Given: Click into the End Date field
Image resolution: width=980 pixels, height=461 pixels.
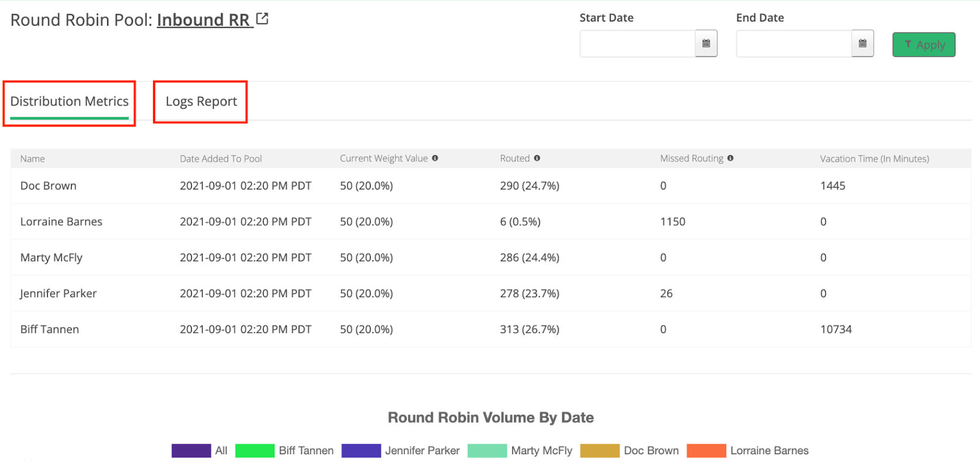Looking at the screenshot, I should click(793, 44).
